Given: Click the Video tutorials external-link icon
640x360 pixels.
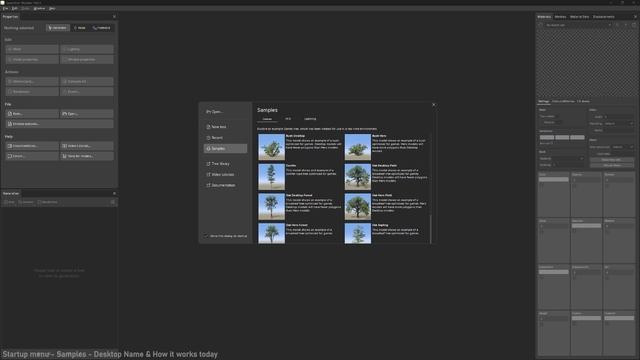Looking at the screenshot, I should pos(208,175).
